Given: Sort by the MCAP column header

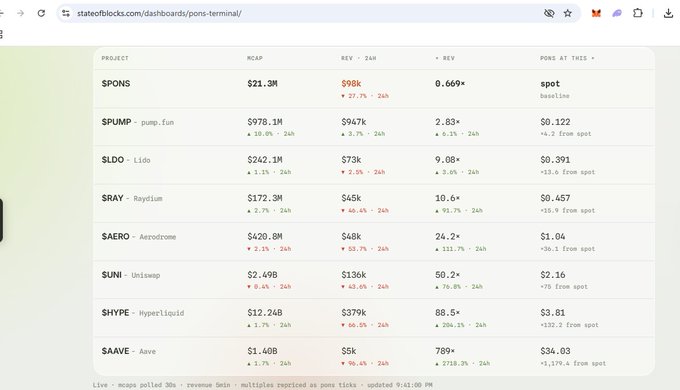Looking at the screenshot, I should click(x=255, y=58).
